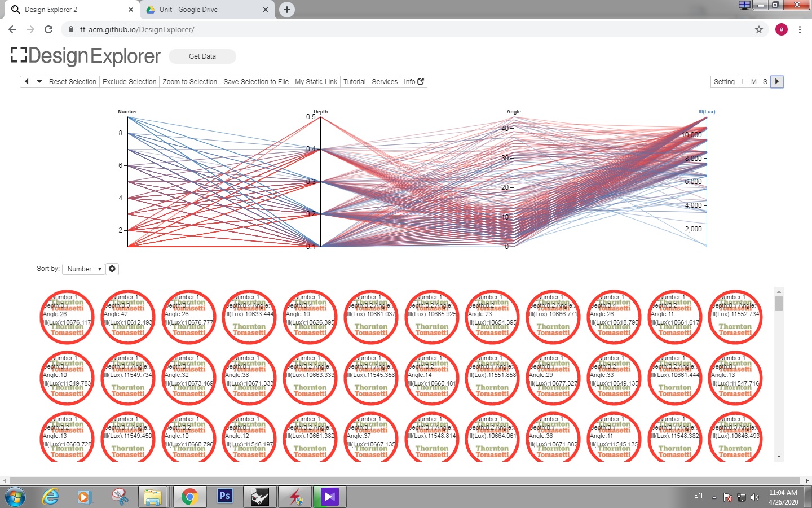Toggle the sort order round icon
Screen dimensions: 812x508
[112, 269]
